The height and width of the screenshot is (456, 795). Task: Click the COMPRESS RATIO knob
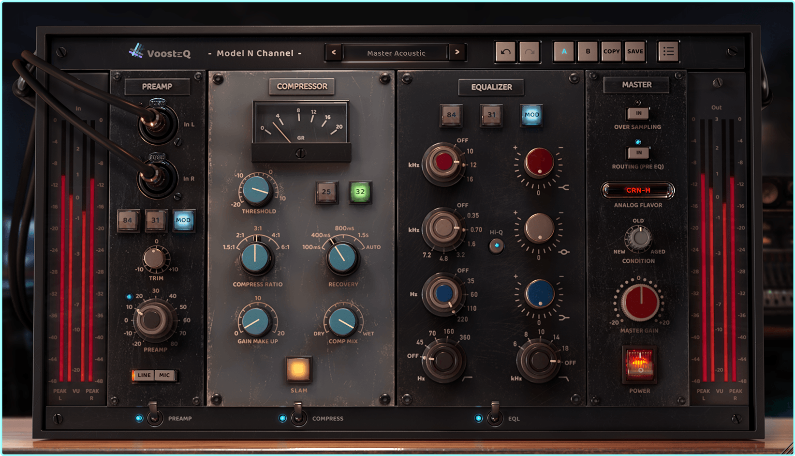pyautogui.click(x=256, y=258)
